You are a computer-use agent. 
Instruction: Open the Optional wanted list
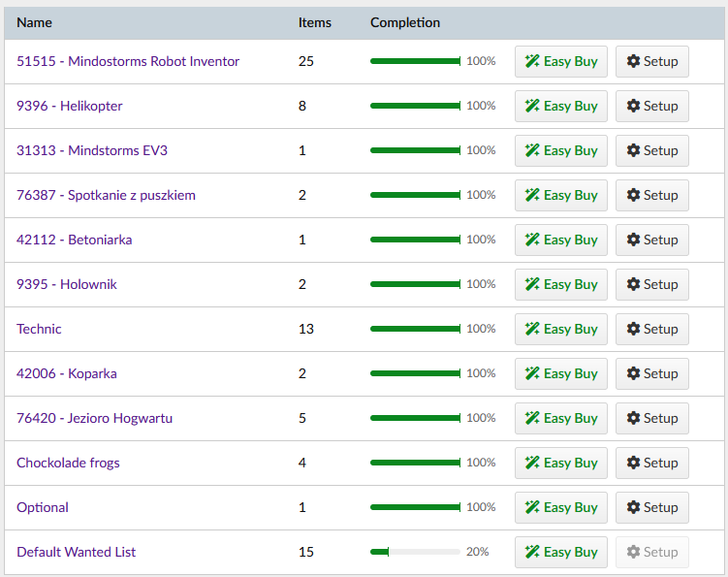coord(43,507)
